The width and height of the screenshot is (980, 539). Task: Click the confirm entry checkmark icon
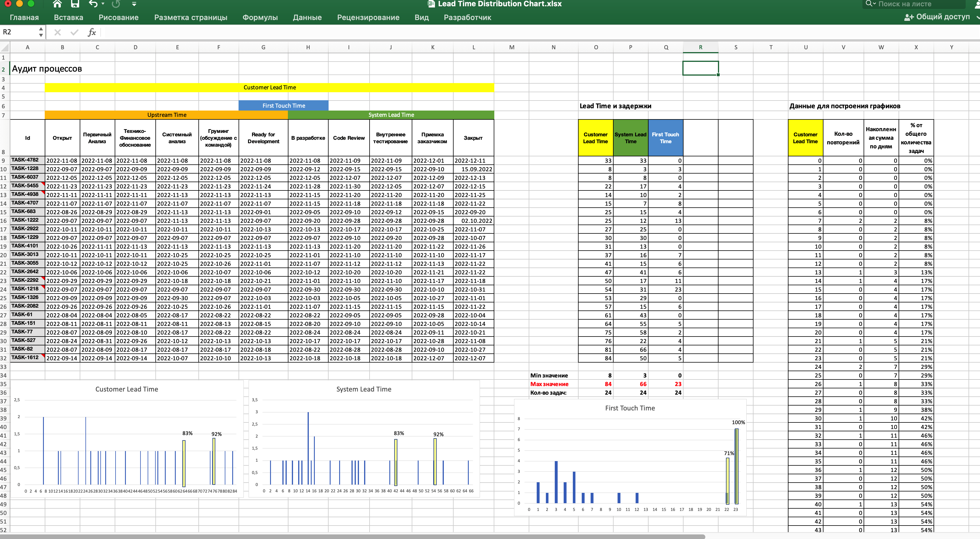point(75,32)
